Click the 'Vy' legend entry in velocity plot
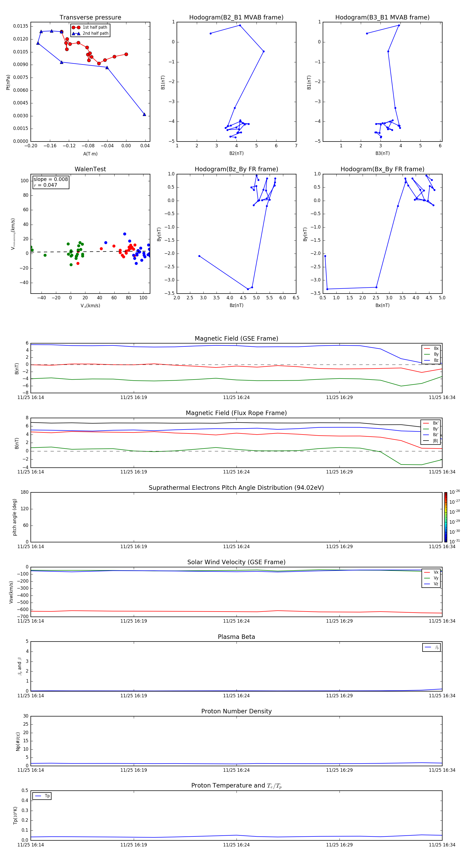 pyautogui.click(x=431, y=578)
